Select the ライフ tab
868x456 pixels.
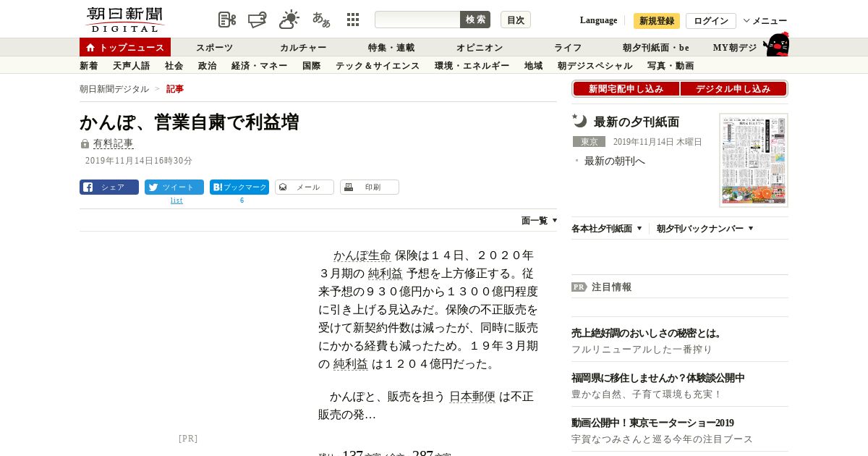568,47
